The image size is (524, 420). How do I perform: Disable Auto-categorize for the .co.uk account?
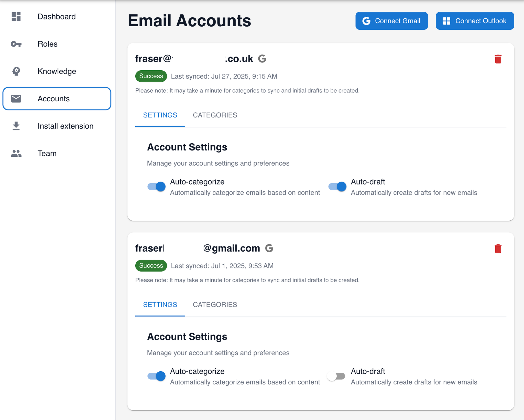tap(157, 187)
